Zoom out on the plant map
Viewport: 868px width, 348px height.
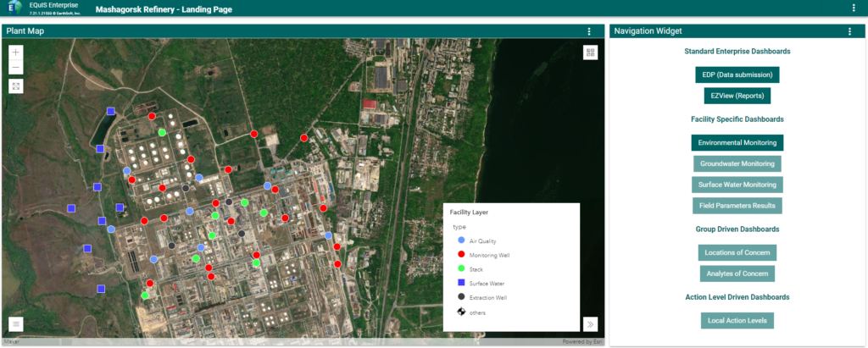coord(16,67)
